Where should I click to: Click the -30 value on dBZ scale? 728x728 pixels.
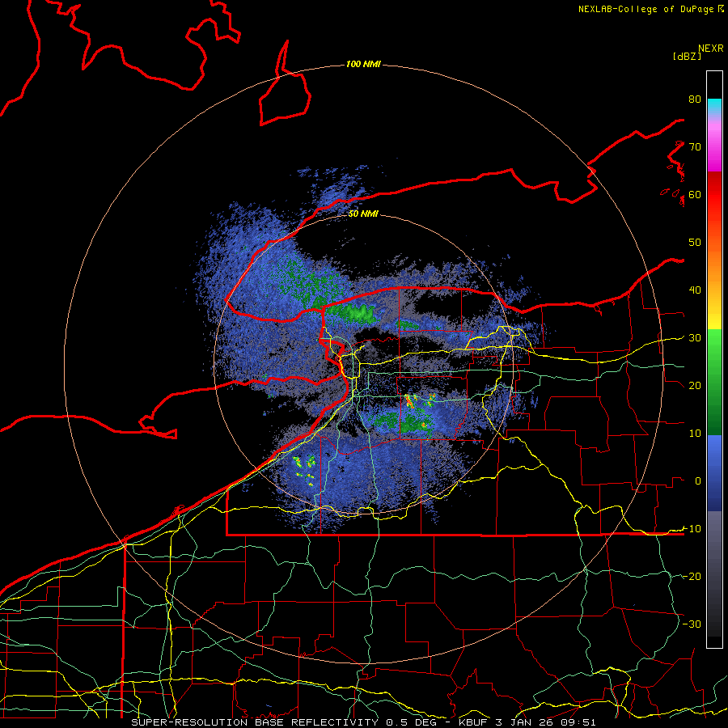(x=692, y=624)
